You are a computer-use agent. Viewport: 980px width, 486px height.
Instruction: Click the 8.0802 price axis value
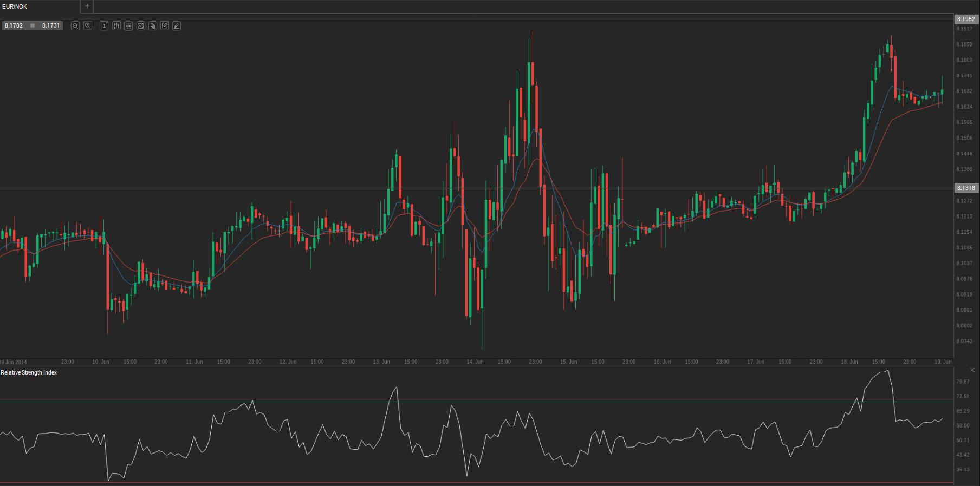pyautogui.click(x=964, y=326)
